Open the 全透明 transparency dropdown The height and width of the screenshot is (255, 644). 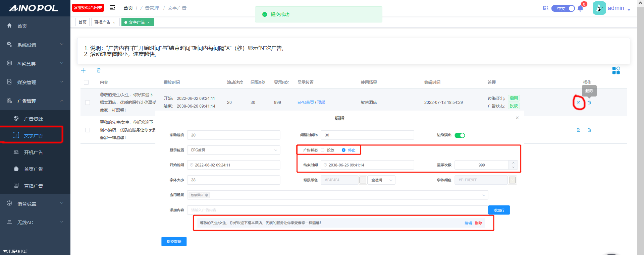tap(381, 180)
